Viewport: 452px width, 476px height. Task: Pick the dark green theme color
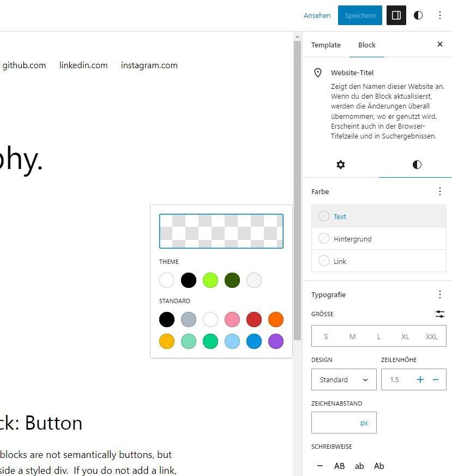232,280
